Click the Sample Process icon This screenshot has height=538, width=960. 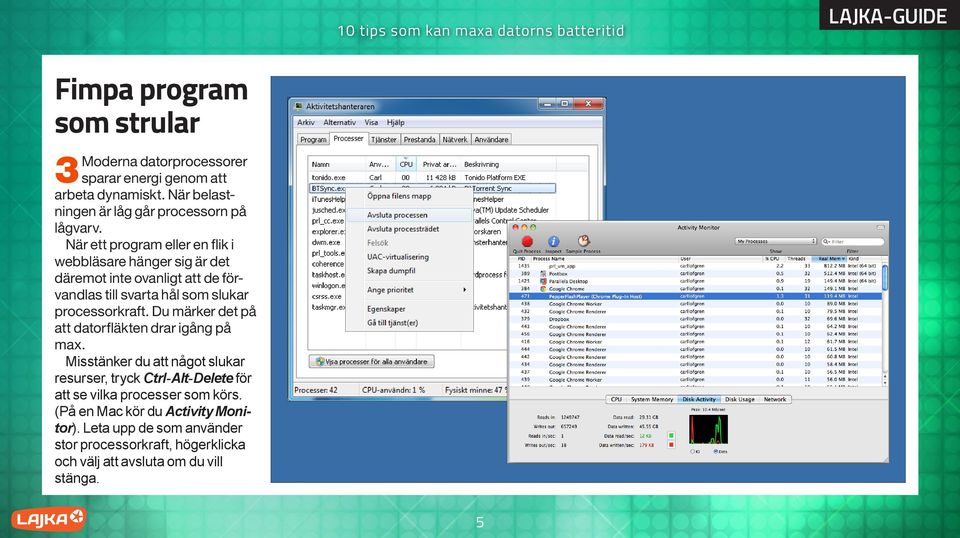click(583, 241)
